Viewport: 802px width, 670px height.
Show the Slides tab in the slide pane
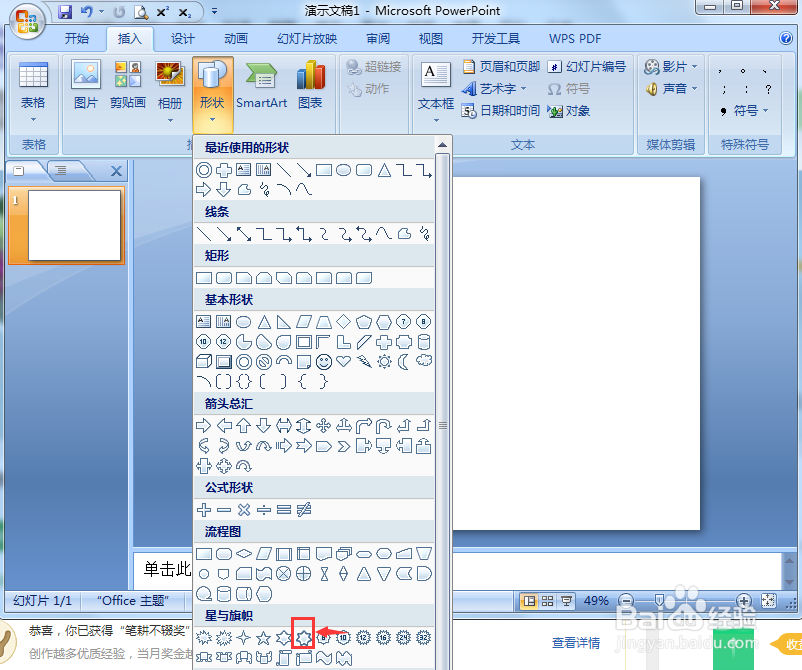coord(19,170)
